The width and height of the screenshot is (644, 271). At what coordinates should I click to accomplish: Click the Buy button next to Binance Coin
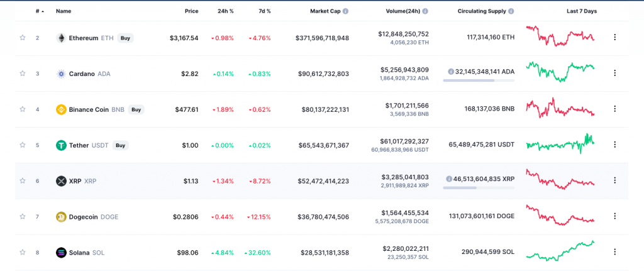point(136,109)
